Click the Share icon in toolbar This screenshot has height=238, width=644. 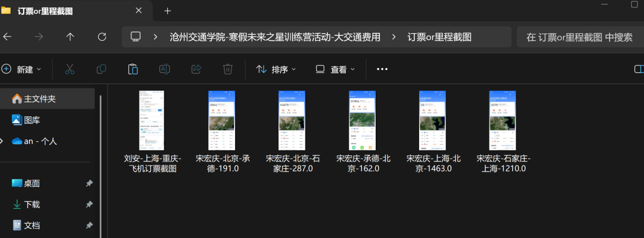[196, 69]
